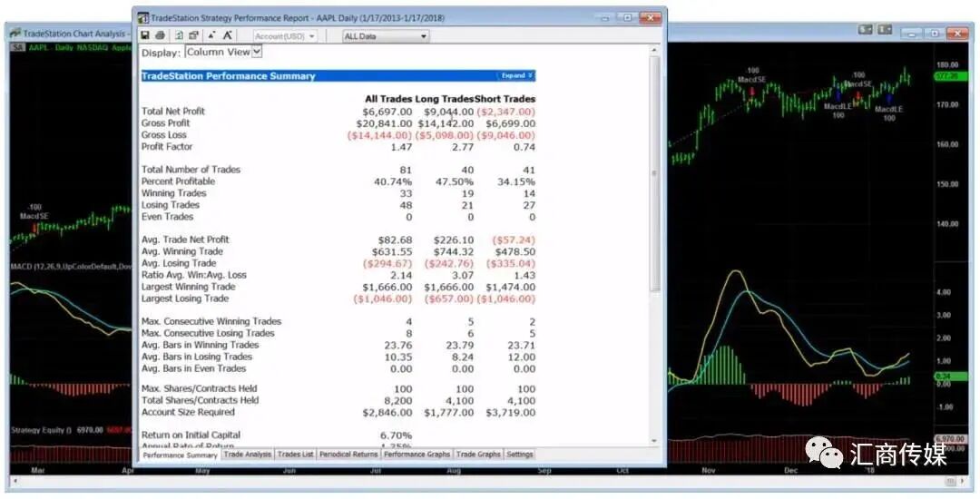This screenshot has height=499, width=980.
Task: Switch to the Trade Analysis tab
Action: click(248, 454)
